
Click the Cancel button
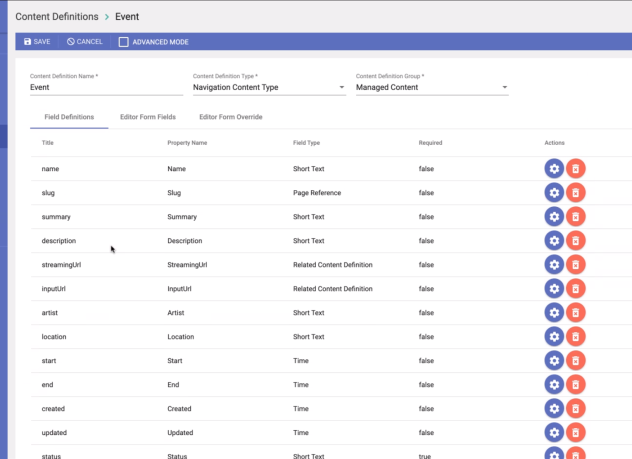point(85,42)
